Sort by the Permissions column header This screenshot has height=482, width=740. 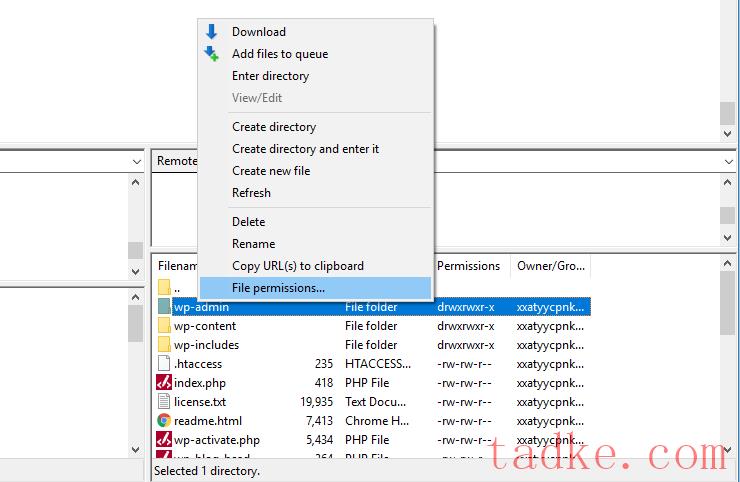coord(468,266)
